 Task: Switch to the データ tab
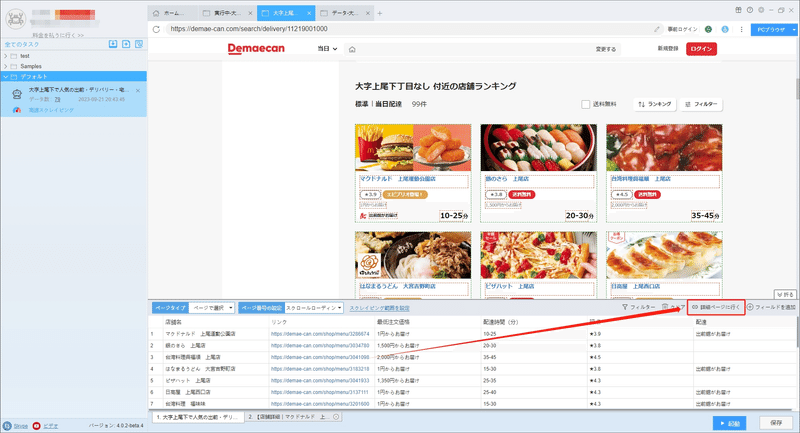coord(345,13)
